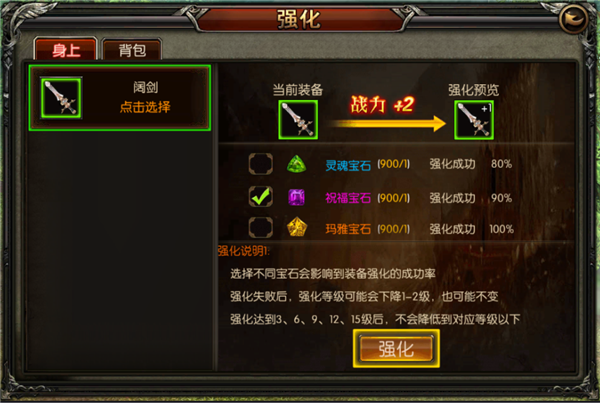Uncheck the 祝福宝石 checkbox

[261, 197]
